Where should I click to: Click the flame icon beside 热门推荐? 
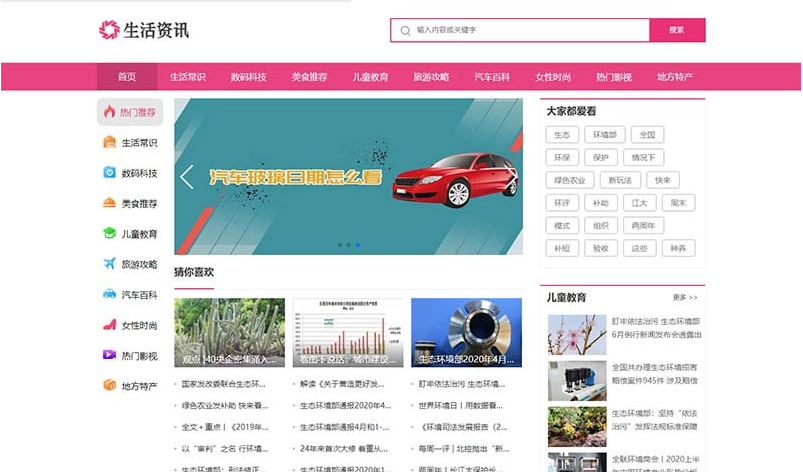pos(109,112)
